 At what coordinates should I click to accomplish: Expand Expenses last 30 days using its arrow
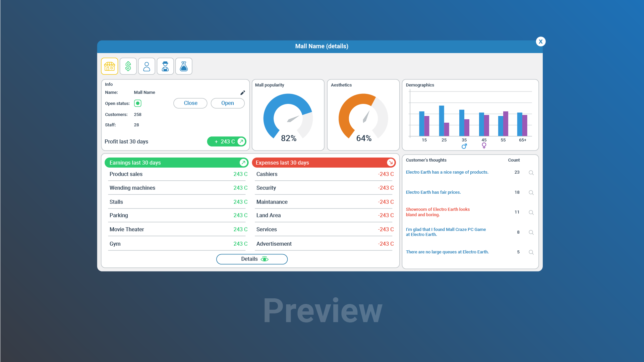coord(390,163)
